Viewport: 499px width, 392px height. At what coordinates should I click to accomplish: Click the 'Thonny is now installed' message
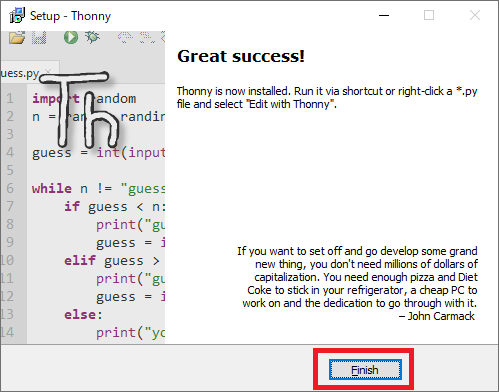(327, 97)
